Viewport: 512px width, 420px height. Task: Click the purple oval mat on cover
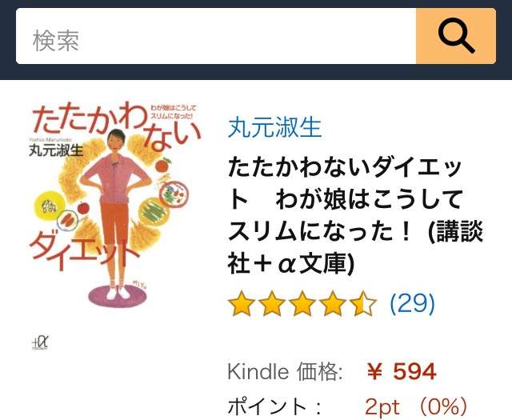(118, 296)
